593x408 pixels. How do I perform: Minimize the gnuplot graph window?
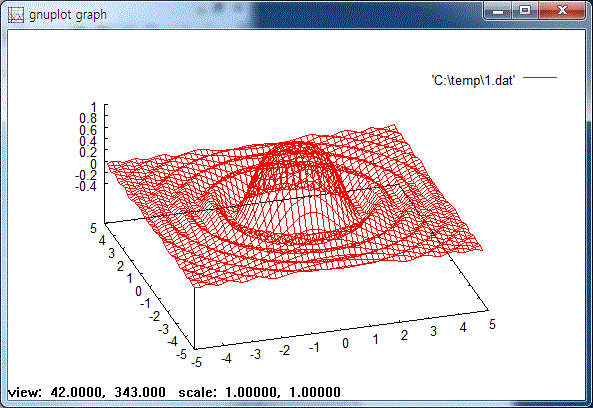point(498,11)
